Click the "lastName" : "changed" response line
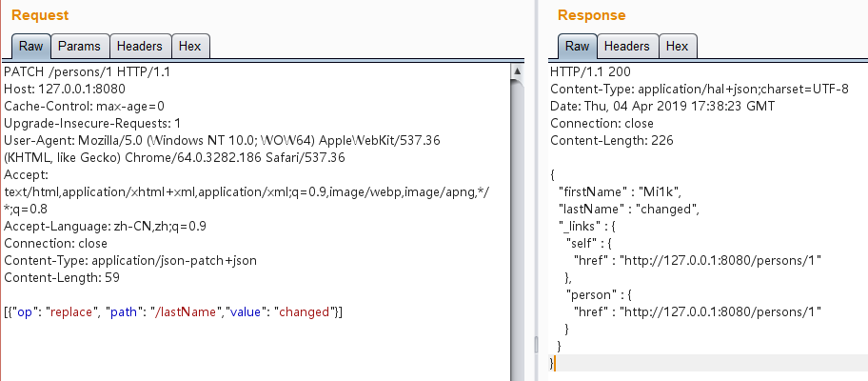This screenshot has height=381, width=868. tap(628, 209)
